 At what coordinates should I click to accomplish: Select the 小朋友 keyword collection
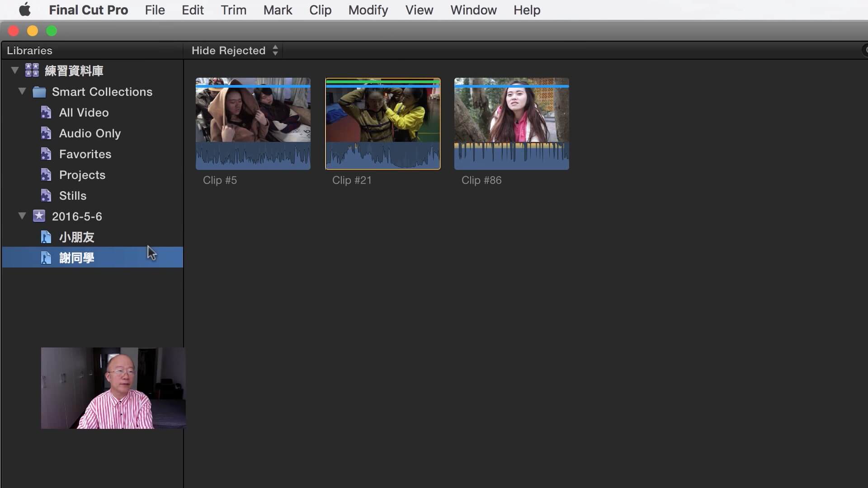coord(77,237)
